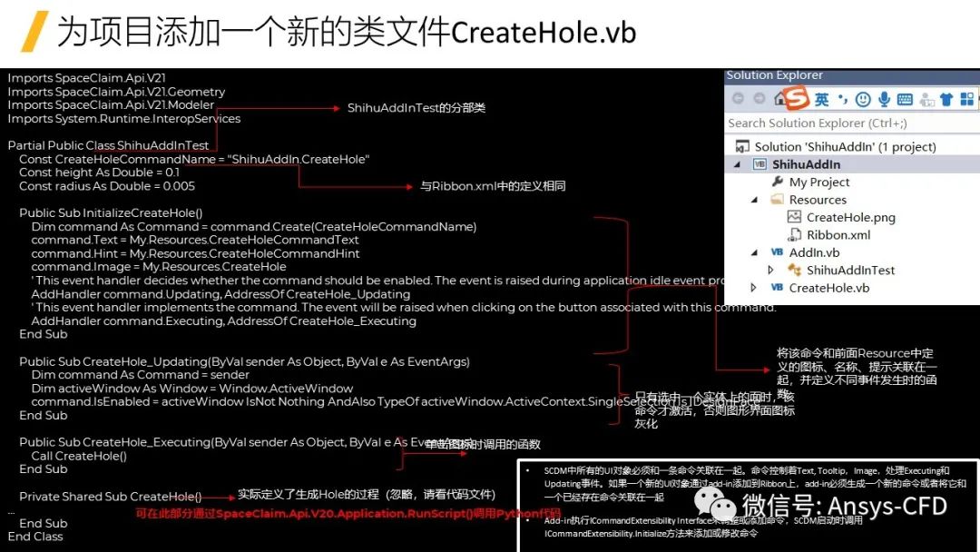The width and height of the screenshot is (980, 552).
Task: Switch the Sogou input language via 英
Action: click(x=821, y=99)
